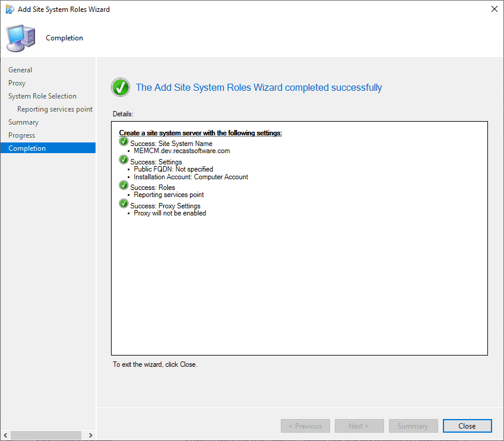Click green check beside Success: Roles
This screenshot has width=504, height=441.
(x=123, y=186)
